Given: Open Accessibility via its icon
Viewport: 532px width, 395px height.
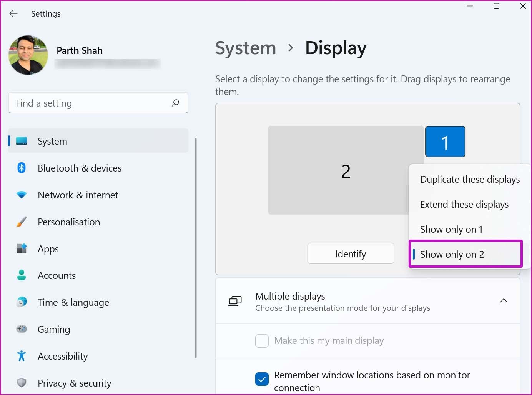Looking at the screenshot, I should click(x=22, y=356).
